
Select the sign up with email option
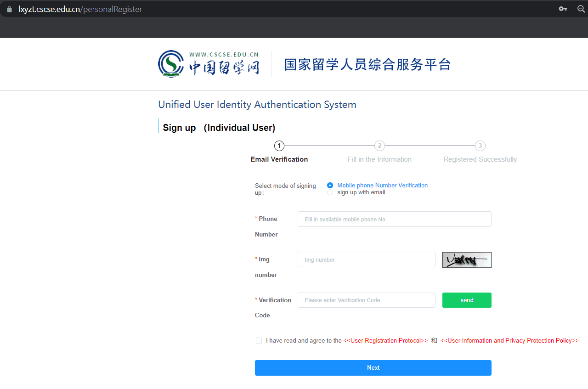click(x=330, y=192)
